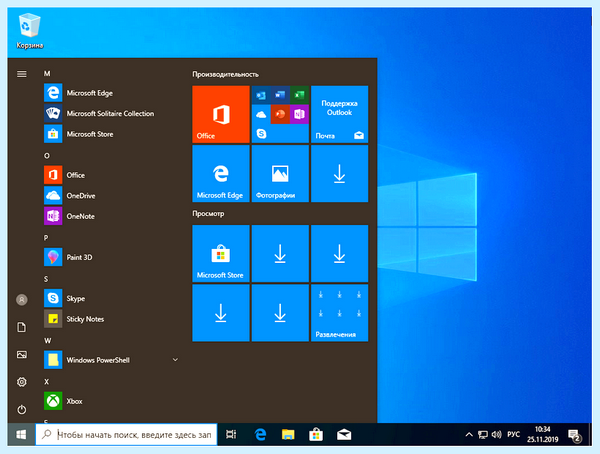Click the Microsoft Edge tile

coord(221,173)
